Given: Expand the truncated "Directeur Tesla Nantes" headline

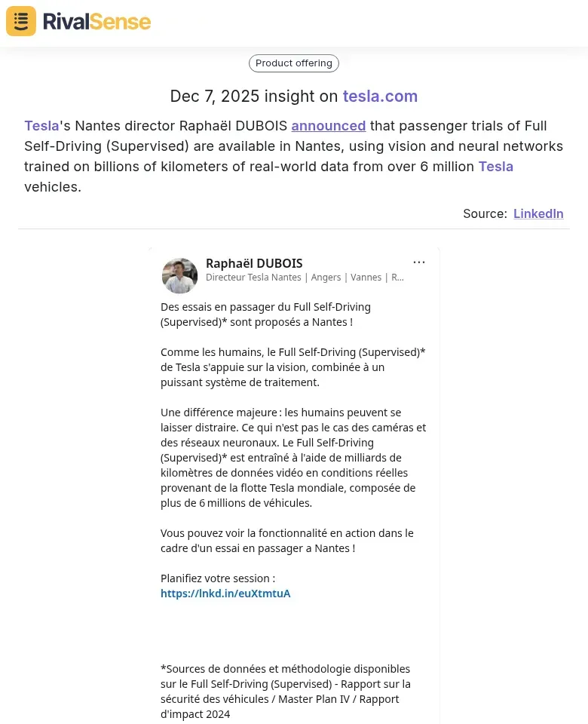Looking at the screenshot, I should point(305,278).
